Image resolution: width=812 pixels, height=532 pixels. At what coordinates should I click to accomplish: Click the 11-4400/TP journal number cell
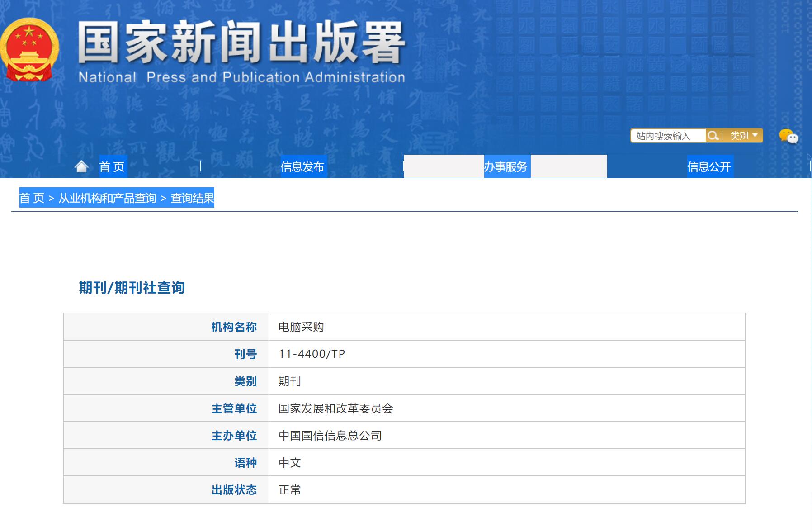[x=312, y=354]
